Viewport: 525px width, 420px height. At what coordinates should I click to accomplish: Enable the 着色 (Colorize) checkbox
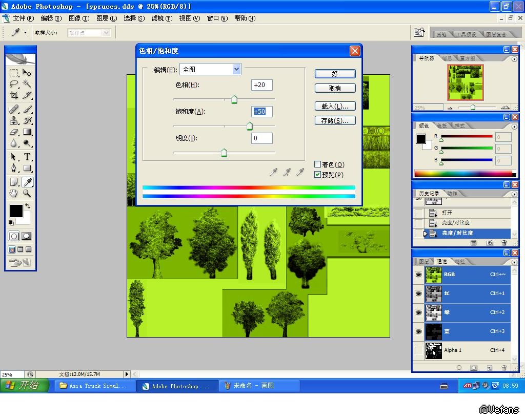[318, 164]
